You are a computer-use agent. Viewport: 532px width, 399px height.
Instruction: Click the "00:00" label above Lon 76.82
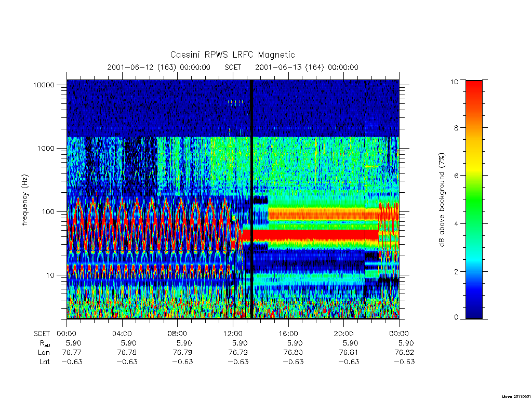[399, 334]
